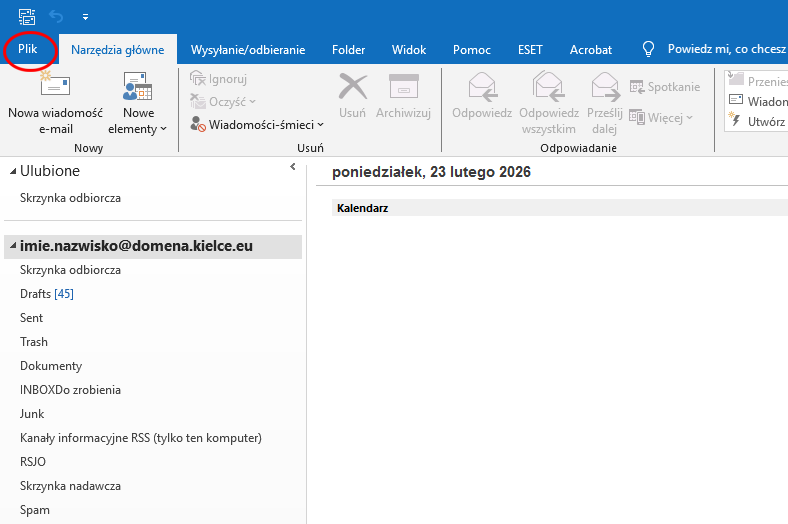The height and width of the screenshot is (524, 788).
Task: Switch to the Widok tab
Action: click(x=409, y=50)
